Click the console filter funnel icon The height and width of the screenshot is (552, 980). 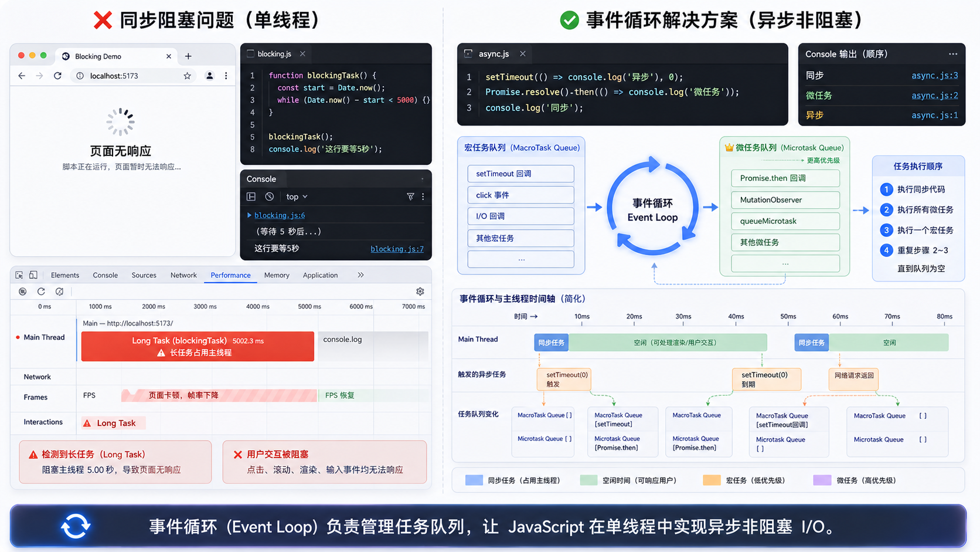point(410,197)
